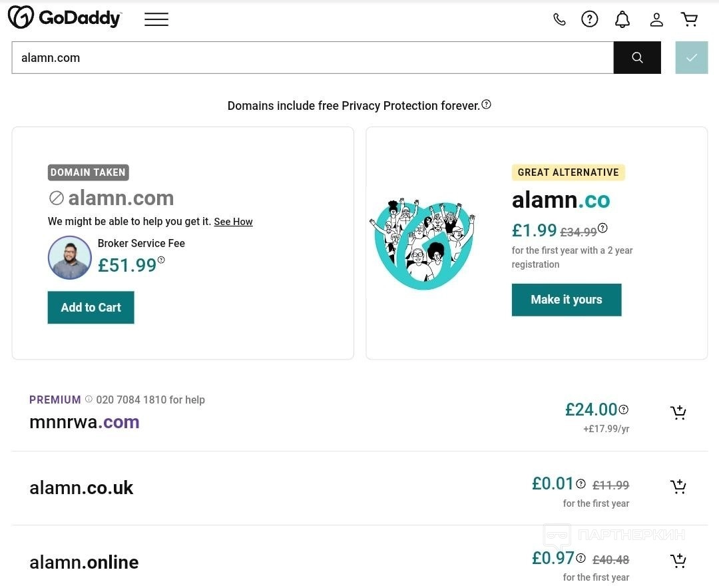This screenshot has width=719, height=588.
Task: Open the notifications bell
Action: click(622, 19)
